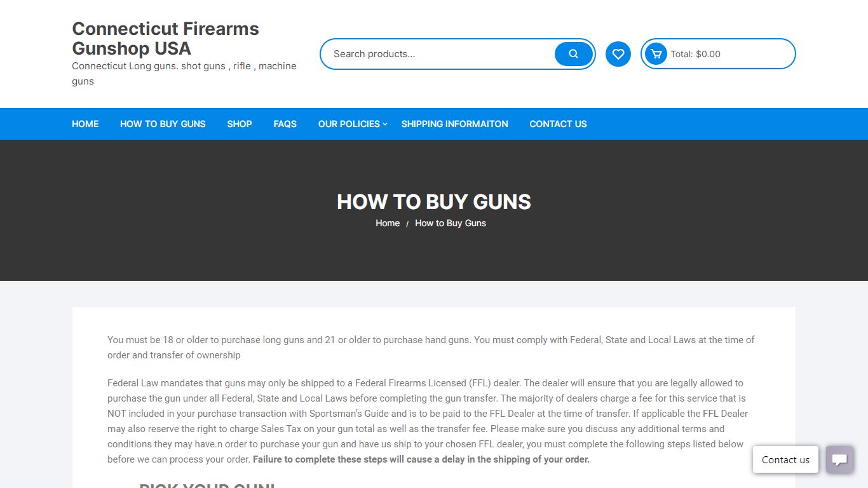
Task: Click the How to Buy Guns breadcrumb text
Action: click(451, 223)
